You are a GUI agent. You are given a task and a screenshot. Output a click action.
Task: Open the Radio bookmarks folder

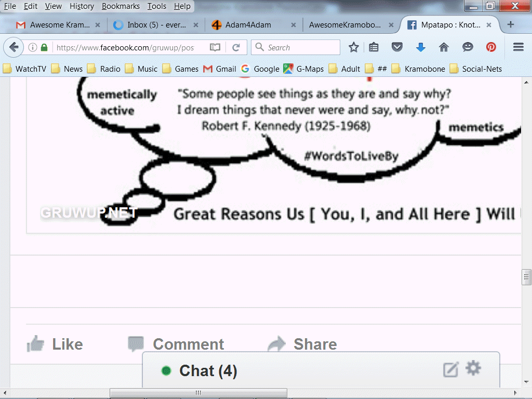(x=104, y=69)
